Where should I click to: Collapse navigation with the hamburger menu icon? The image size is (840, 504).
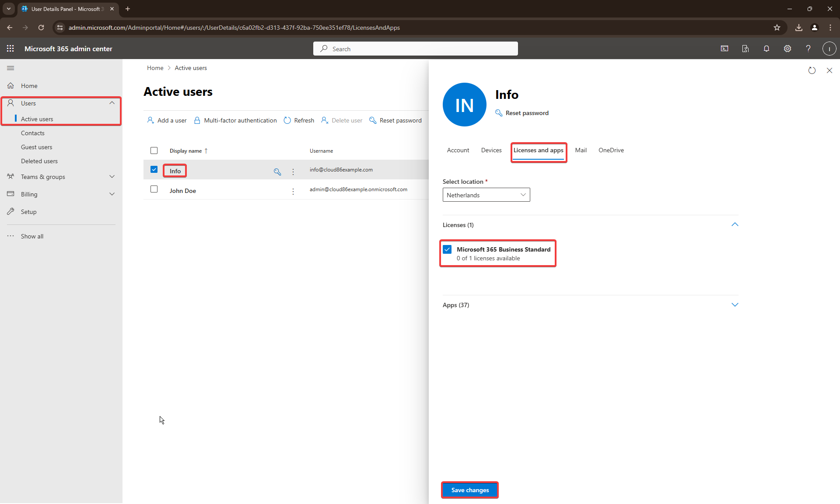10,68
